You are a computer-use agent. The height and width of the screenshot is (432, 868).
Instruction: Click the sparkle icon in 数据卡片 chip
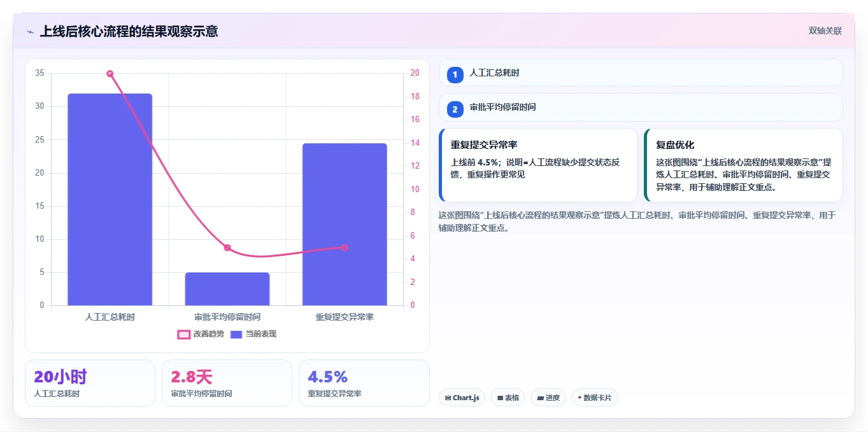[580, 398]
